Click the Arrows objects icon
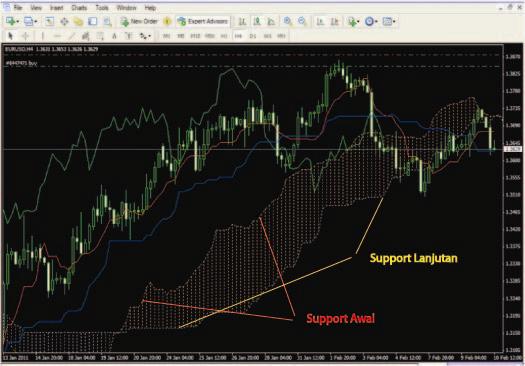The image size is (525, 366). 143,36
